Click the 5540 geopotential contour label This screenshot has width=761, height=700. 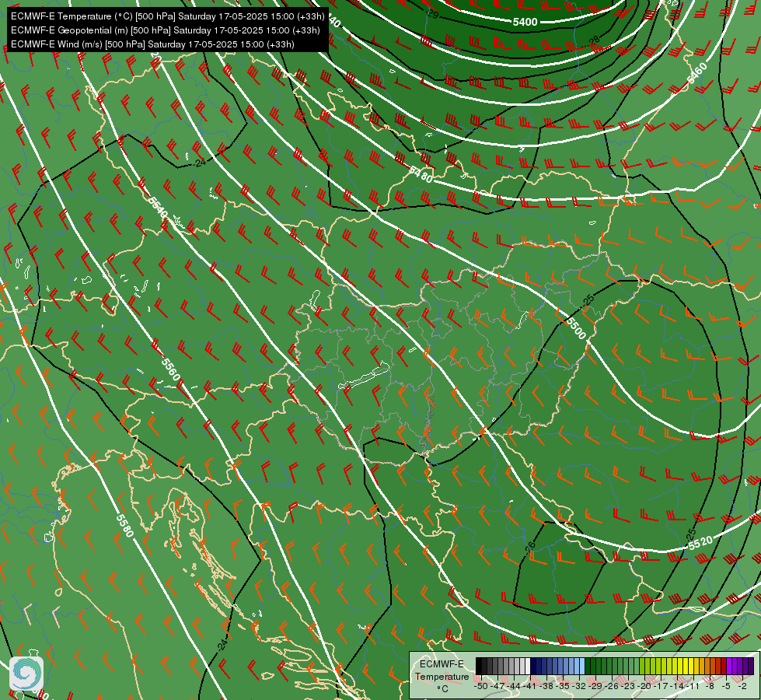pos(158,208)
